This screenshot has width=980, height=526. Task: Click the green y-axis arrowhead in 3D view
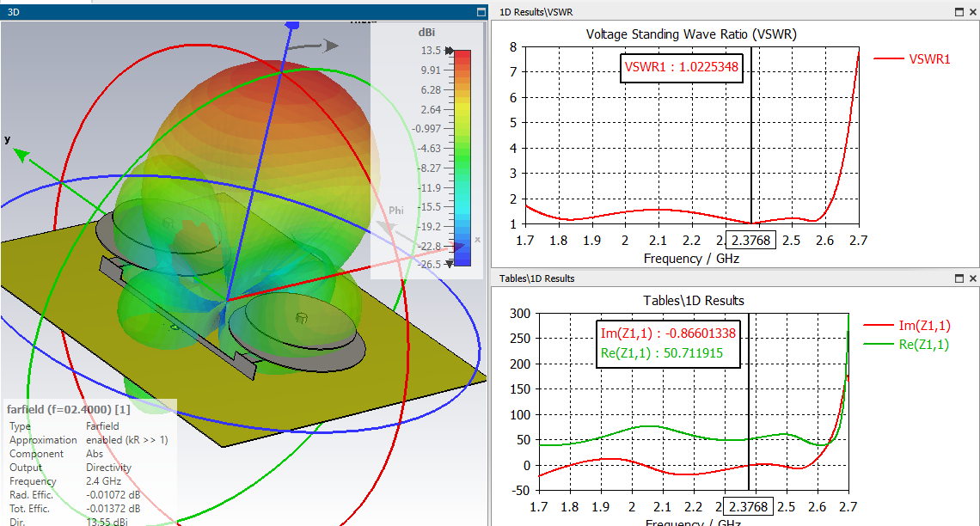(21, 154)
